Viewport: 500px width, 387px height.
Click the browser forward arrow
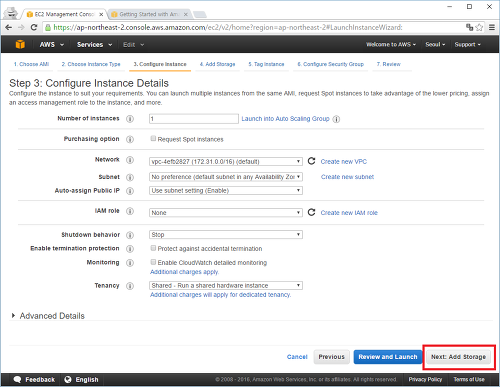21,27
